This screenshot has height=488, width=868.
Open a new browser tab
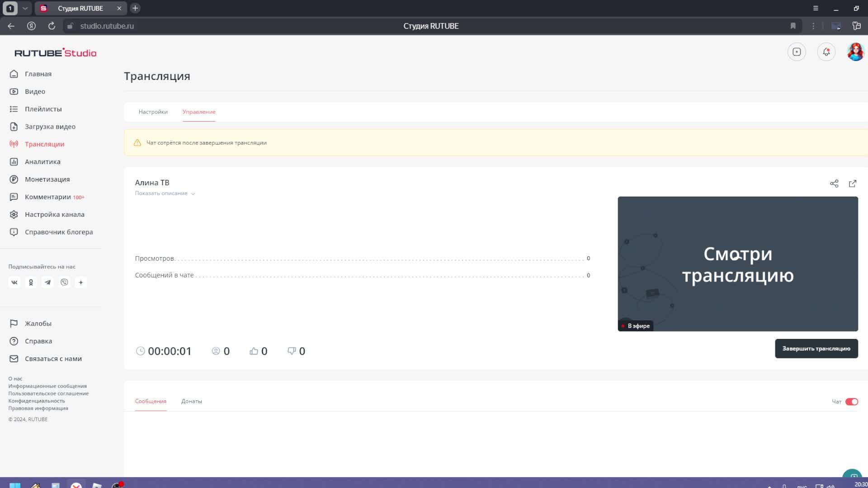coord(135,8)
